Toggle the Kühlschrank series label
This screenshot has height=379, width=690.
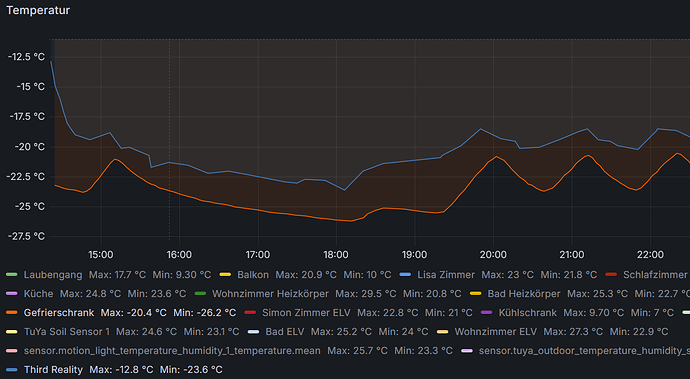[528, 313]
